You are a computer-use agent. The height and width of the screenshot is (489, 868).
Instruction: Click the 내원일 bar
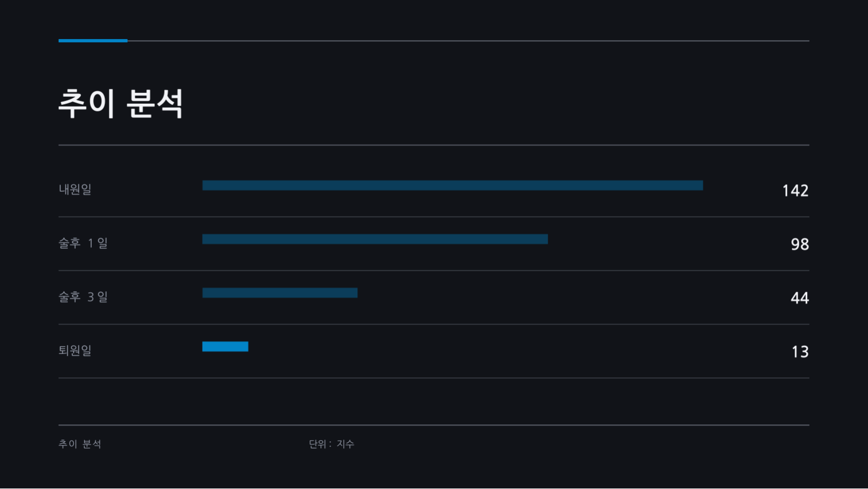(x=452, y=185)
